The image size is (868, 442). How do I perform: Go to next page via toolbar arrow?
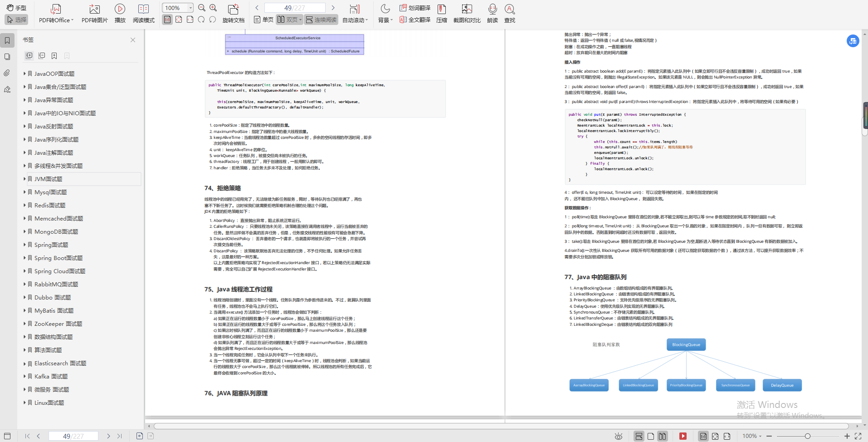point(333,8)
